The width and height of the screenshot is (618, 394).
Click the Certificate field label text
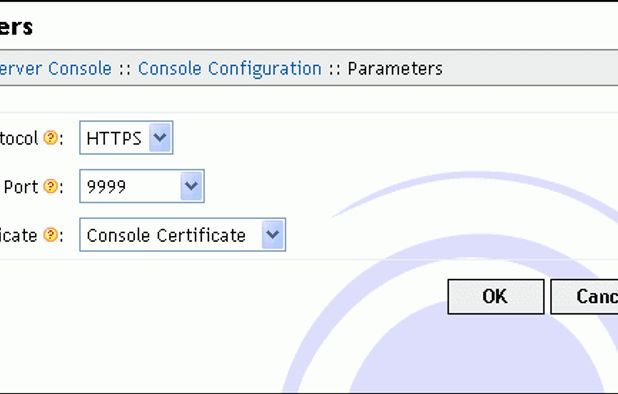pyautogui.click(x=18, y=235)
